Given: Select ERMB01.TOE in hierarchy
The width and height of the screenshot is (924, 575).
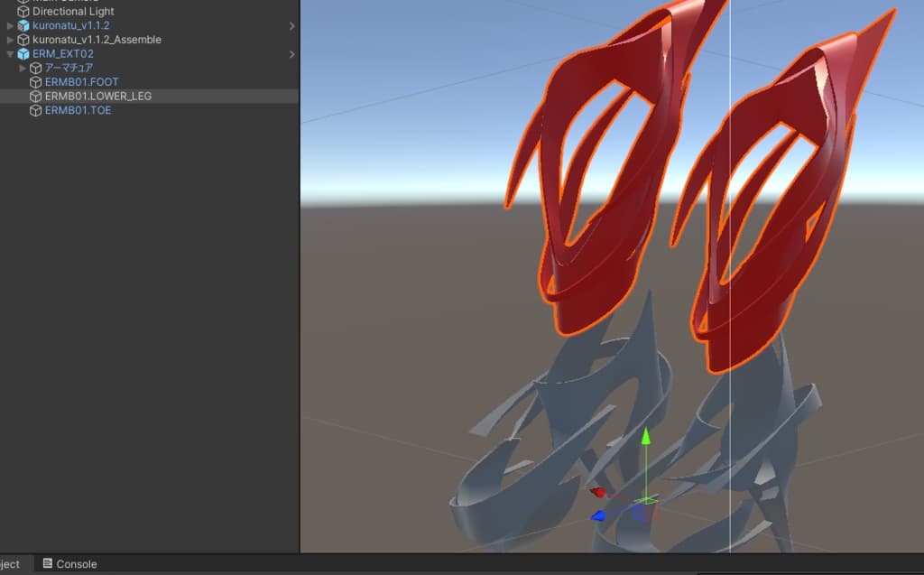Looking at the screenshot, I should (x=78, y=110).
